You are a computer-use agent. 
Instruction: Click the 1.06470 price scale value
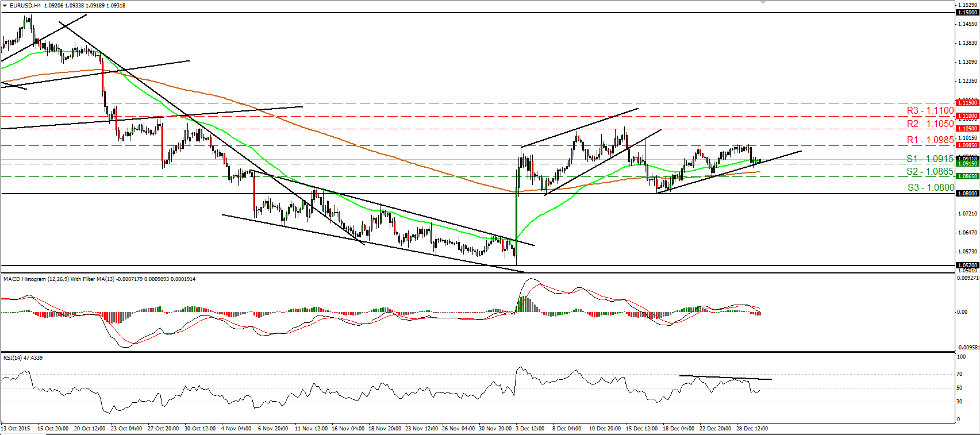click(967, 233)
